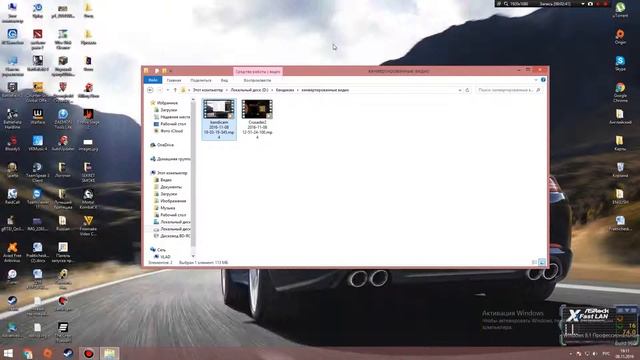
Task: Open TeamSpeak 3 Client desktop shortcut
Action: (38, 172)
